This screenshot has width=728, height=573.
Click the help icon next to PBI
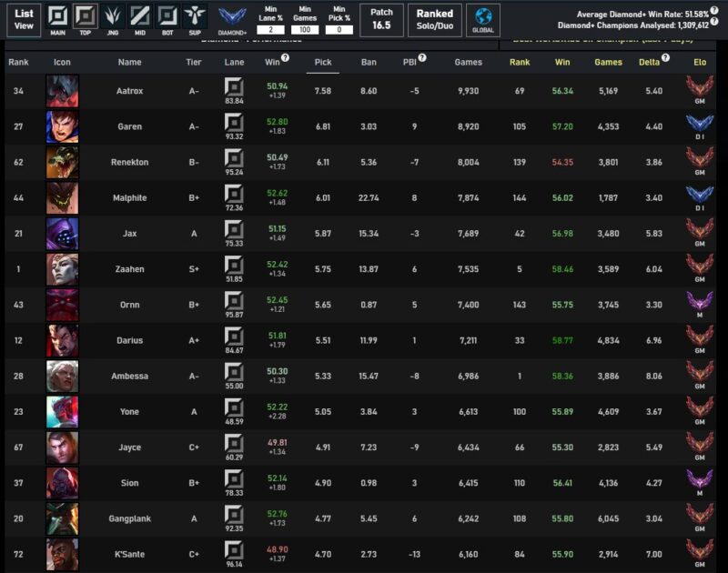pos(425,57)
